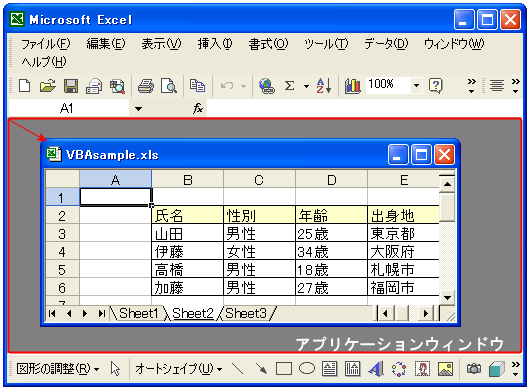
Task: Open the 図形の調整(R) menu
Action: (58, 369)
